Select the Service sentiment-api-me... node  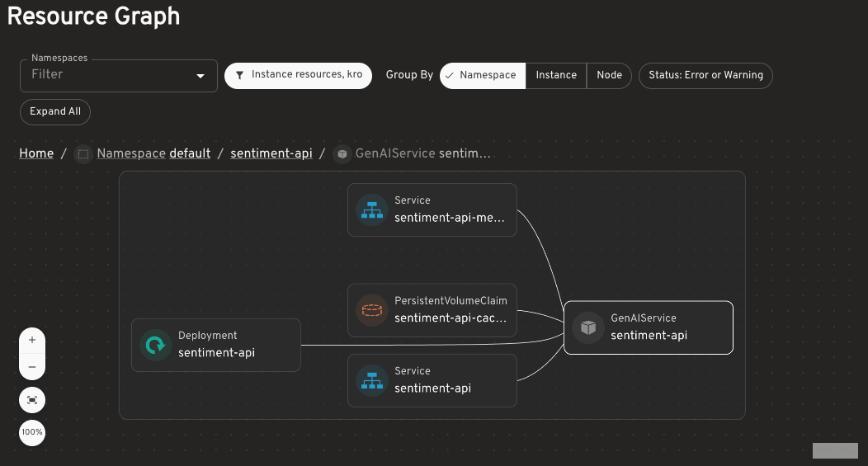[432, 210]
